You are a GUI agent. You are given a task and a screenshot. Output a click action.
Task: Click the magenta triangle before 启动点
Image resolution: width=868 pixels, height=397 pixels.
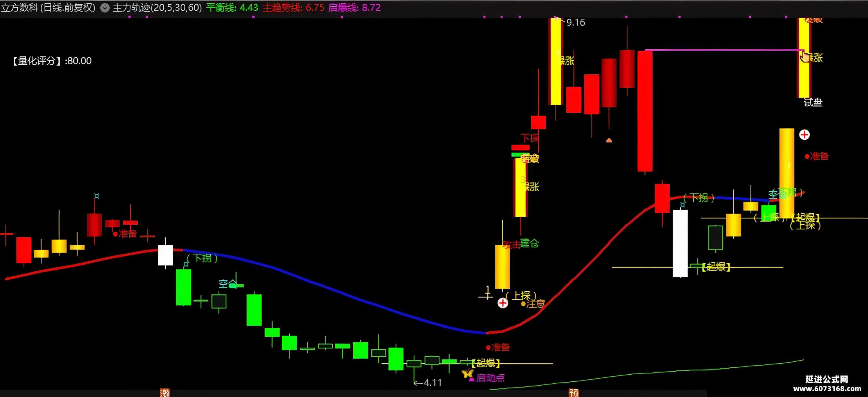point(472,379)
